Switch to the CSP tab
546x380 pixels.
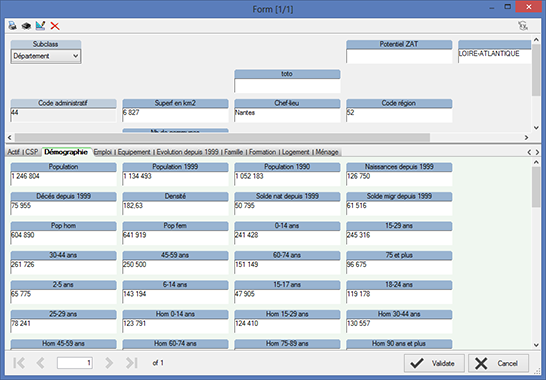[32, 152]
